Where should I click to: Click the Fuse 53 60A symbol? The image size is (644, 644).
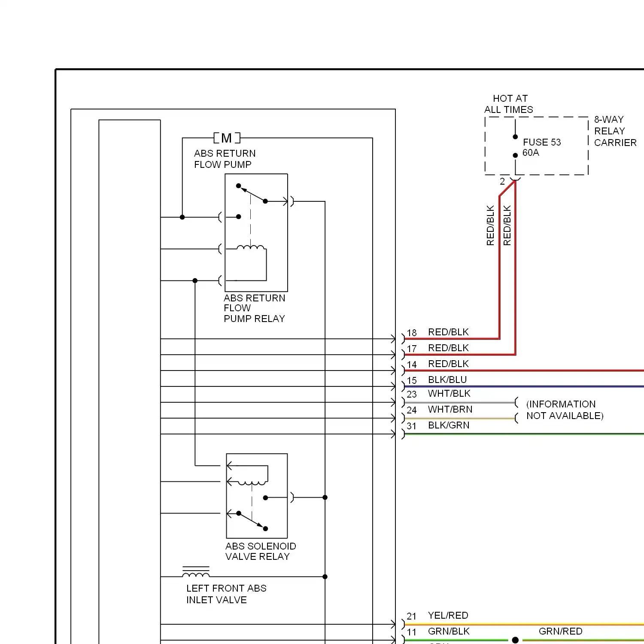(515, 146)
